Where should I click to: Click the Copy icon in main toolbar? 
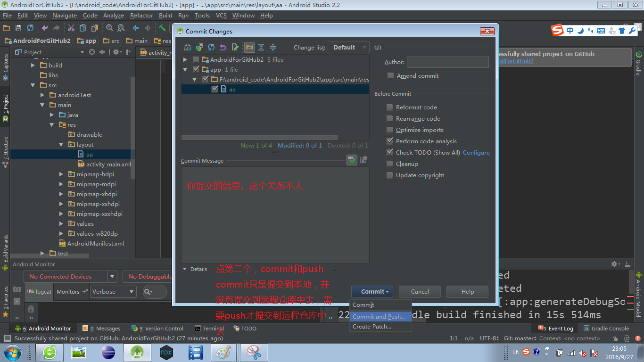(83, 28)
